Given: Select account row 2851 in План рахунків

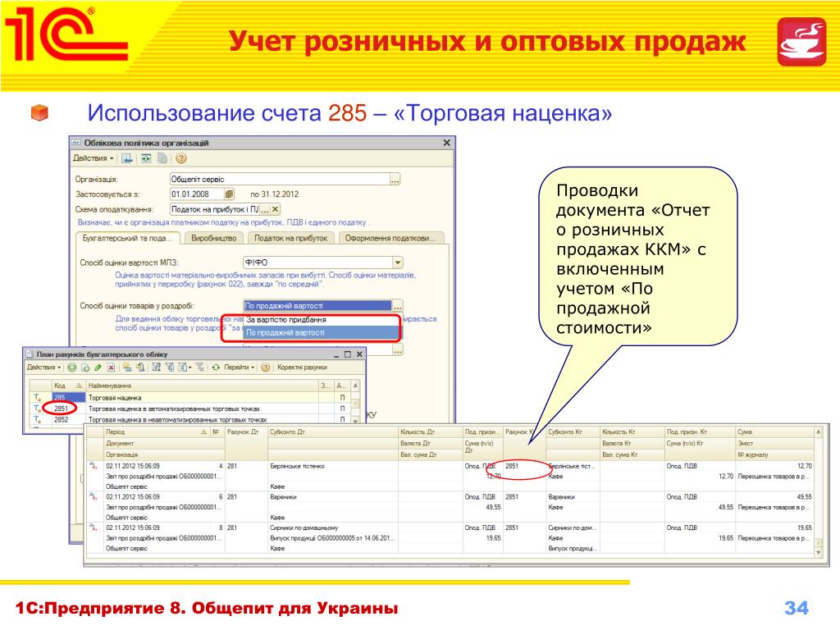Looking at the screenshot, I should pyautogui.click(x=61, y=408).
